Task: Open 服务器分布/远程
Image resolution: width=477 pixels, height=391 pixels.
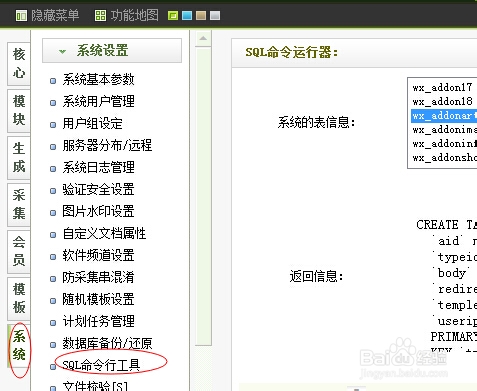Action: pos(107,146)
